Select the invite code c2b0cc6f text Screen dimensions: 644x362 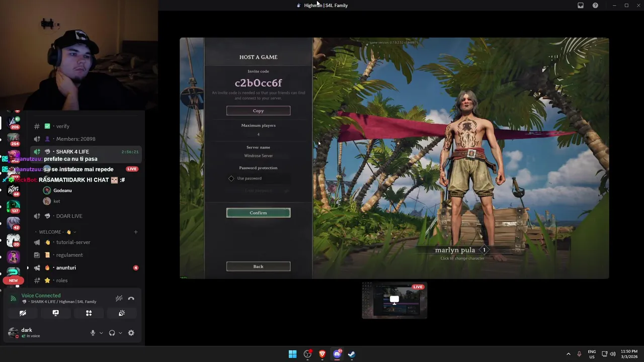pos(258,83)
